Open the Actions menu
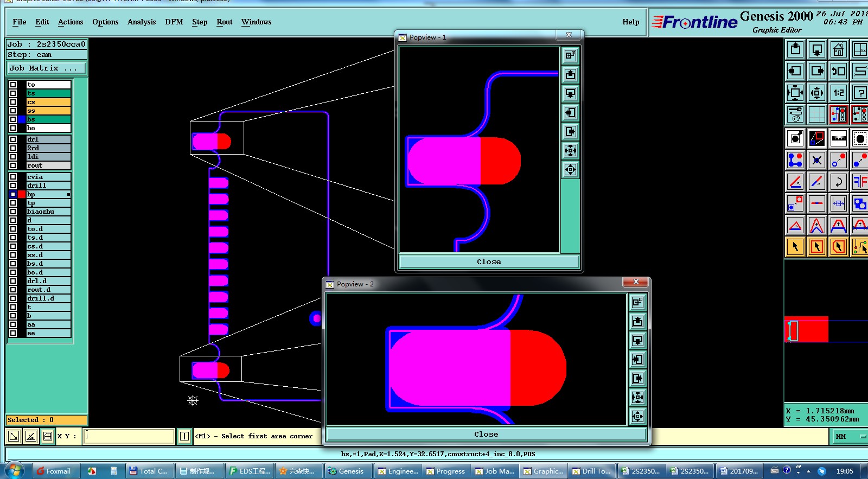Screen dimensions: 868x479 tap(71, 22)
